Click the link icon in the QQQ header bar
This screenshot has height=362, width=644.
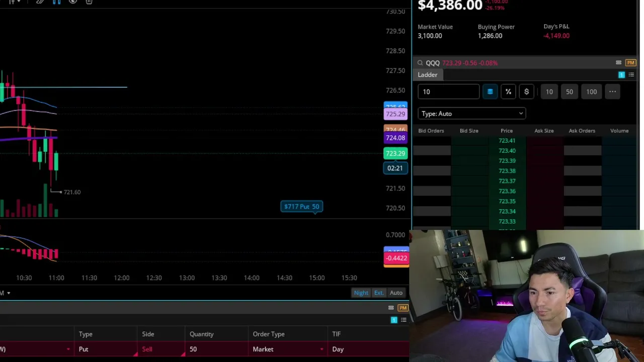coord(618,63)
